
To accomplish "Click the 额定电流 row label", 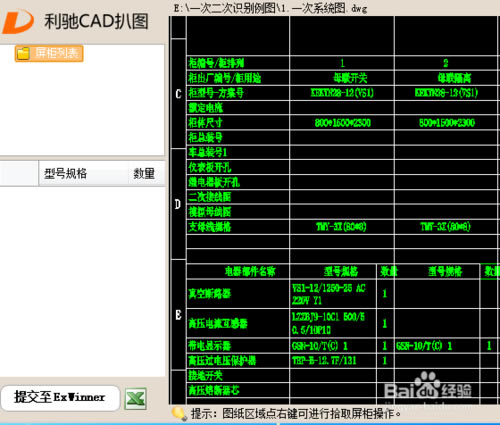I will [205, 108].
